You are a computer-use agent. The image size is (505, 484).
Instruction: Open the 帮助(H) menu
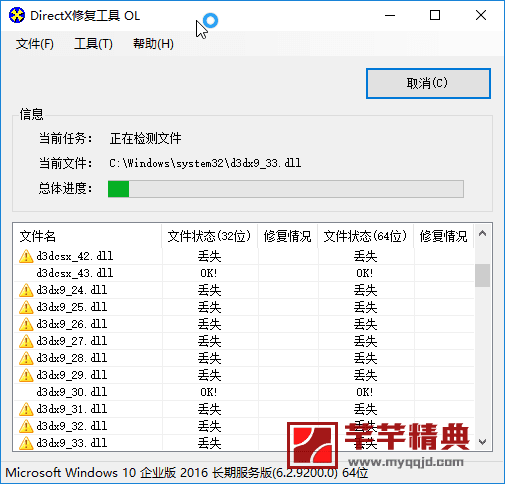point(153,44)
